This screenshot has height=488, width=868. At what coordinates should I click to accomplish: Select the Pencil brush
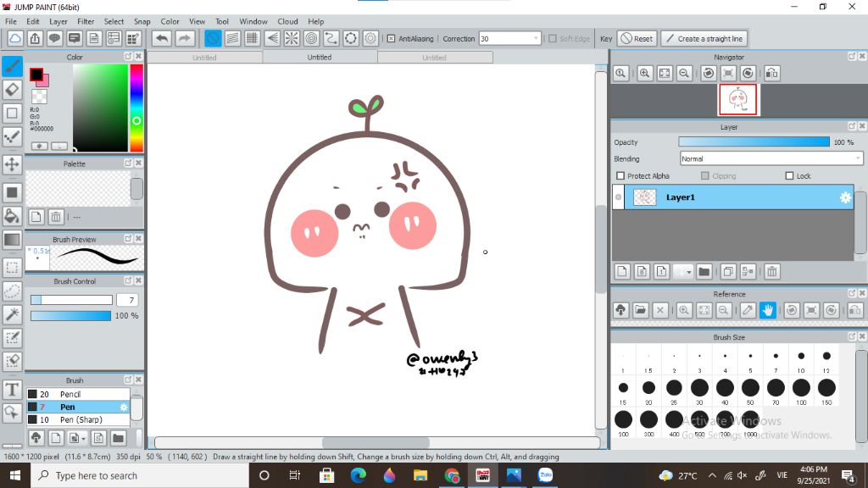coord(78,394)
